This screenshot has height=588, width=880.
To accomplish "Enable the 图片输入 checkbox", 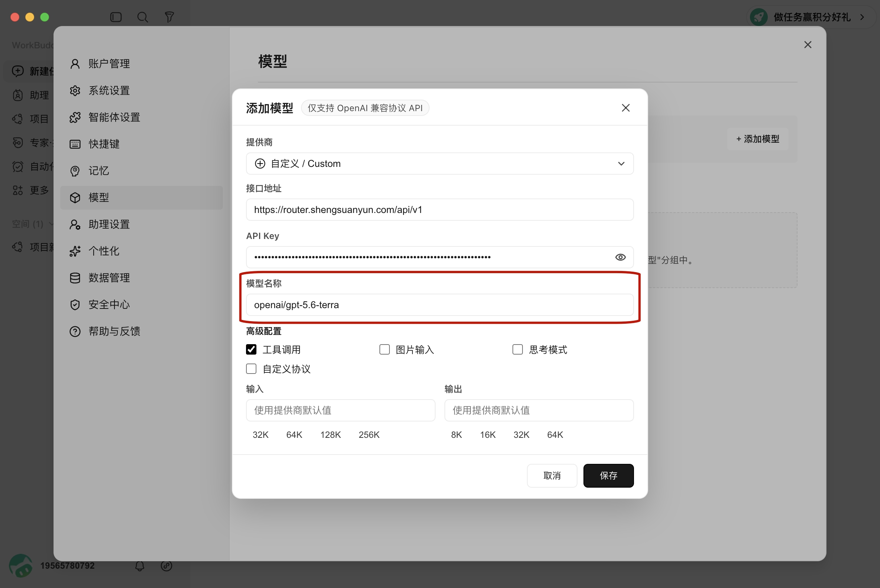I will point(384,349).
